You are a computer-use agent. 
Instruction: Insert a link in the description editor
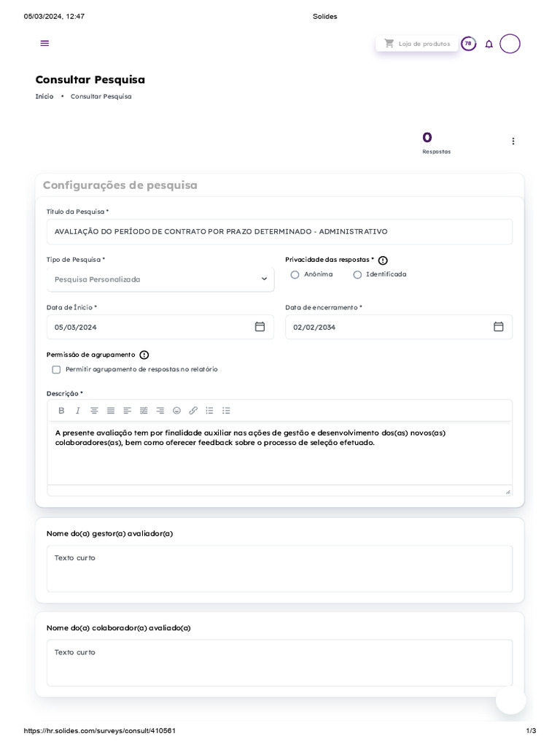192,411
